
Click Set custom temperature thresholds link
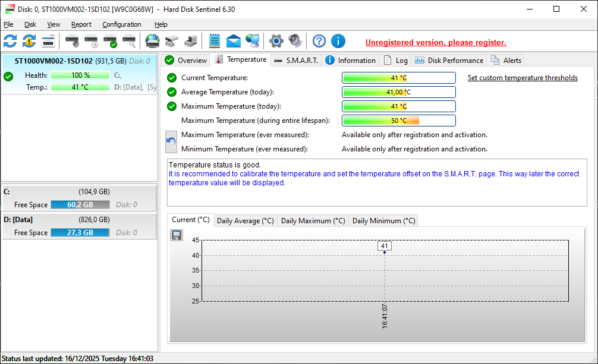click(x=523, y=78)
